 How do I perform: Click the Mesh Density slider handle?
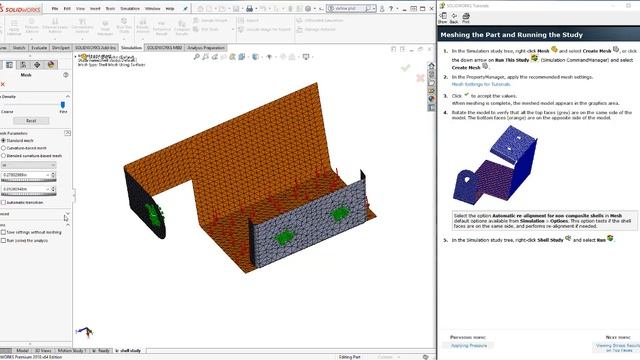tap(63, 105)
